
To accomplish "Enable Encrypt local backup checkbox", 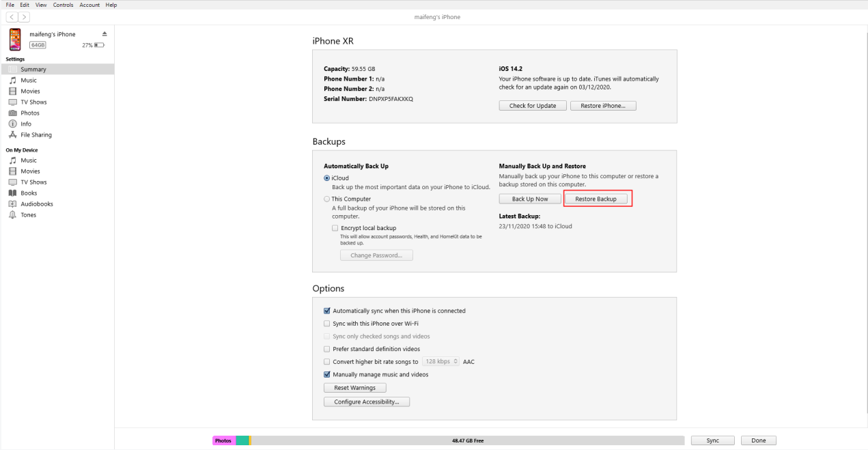I will pos(335,228).
